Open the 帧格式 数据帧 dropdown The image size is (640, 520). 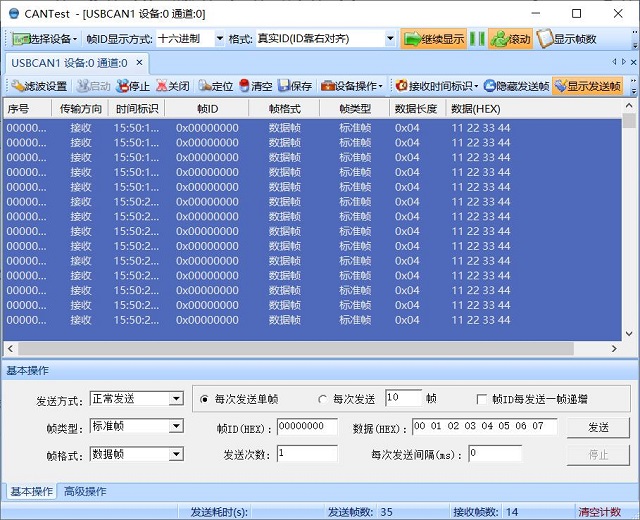[176, 454]
